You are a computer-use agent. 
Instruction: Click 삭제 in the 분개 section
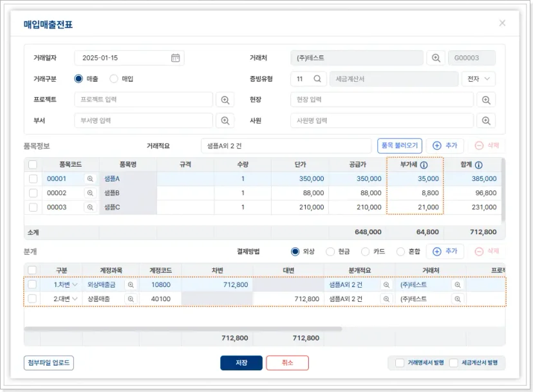click(487, 251)
